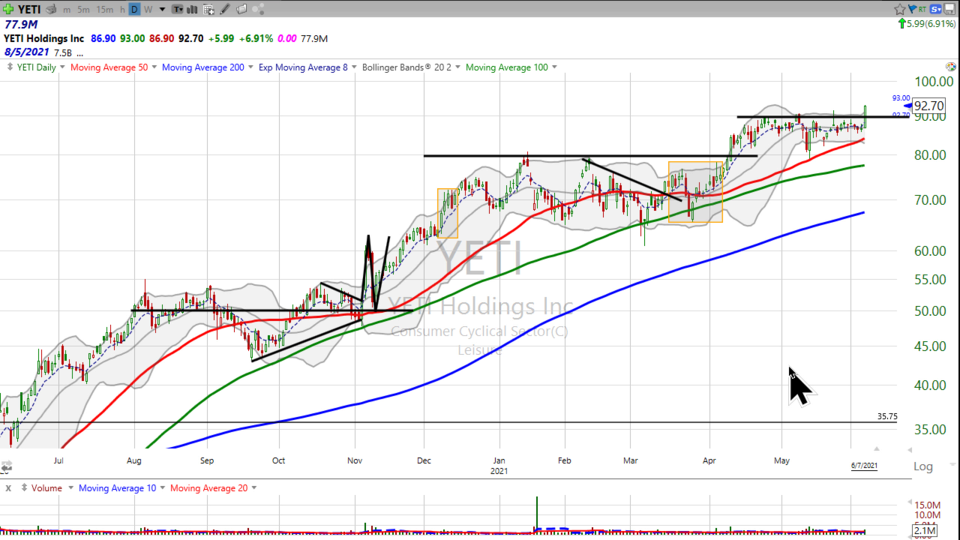This screenshot has width=960, height=540.
Task: Select the 5m timeframe
Action: tap(83, 9)
